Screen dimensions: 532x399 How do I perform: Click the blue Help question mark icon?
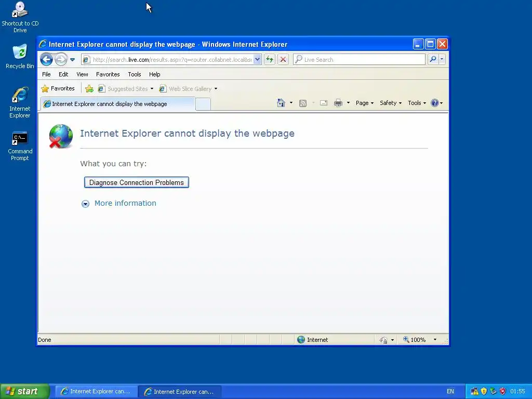(435, 103)
